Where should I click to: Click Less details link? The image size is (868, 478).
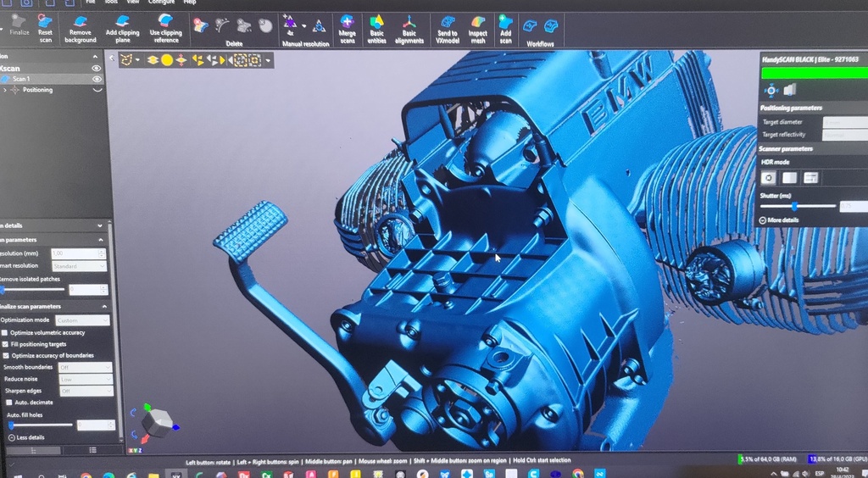click(x=26, y=437)
